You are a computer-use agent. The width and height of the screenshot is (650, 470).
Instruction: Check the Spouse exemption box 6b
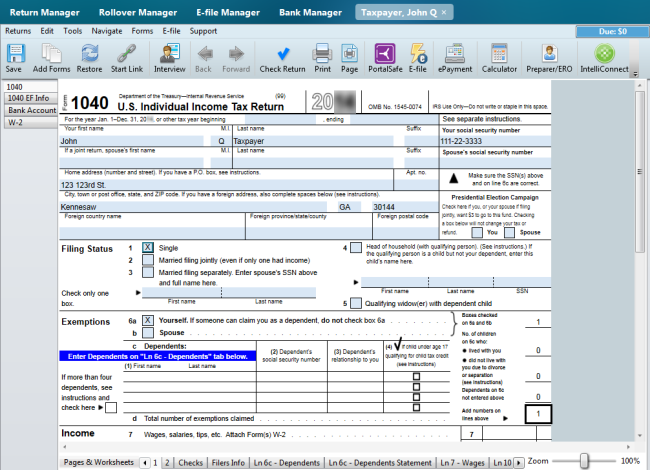click(148, 332)
